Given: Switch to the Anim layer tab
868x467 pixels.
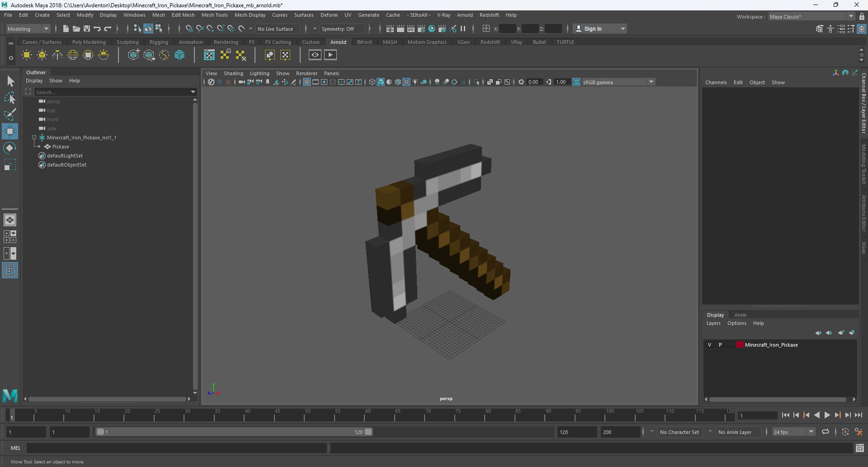Looking at the screenshot, I should tap(741, 315).
